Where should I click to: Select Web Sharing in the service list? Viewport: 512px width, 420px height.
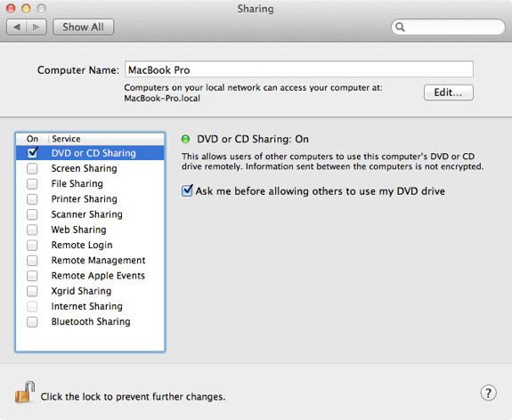pos(90,230)
